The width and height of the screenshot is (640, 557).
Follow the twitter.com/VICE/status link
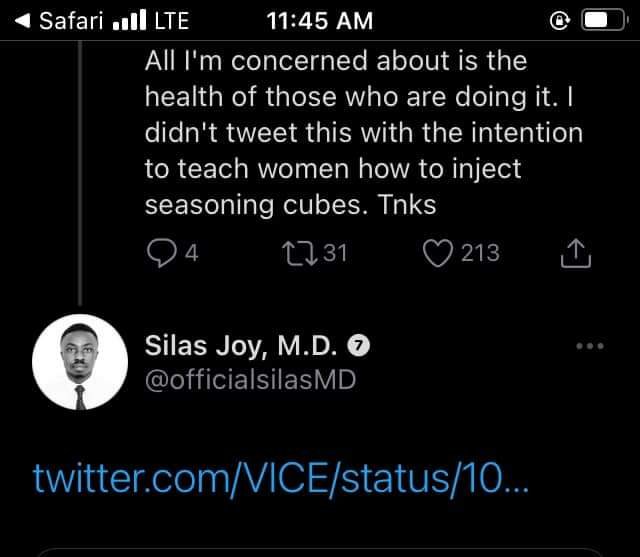click(x=280, y=477)
